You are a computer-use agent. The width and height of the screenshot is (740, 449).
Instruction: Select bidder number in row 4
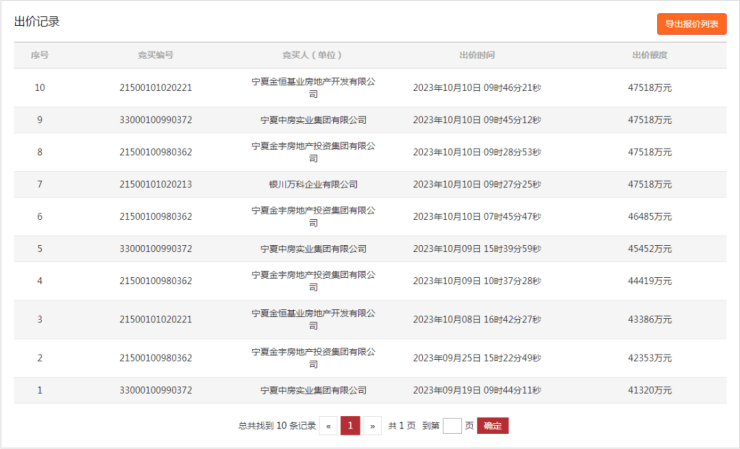156,281
